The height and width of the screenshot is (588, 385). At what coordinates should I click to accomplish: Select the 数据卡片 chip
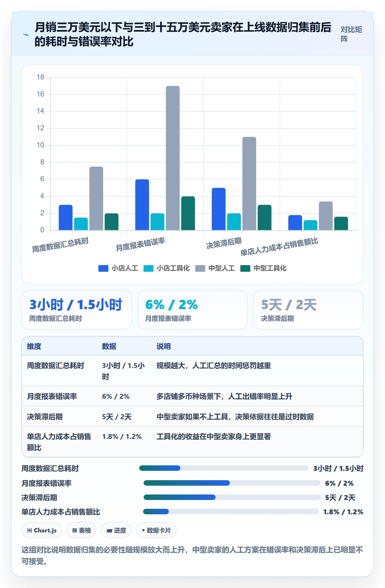click(156, 530)
